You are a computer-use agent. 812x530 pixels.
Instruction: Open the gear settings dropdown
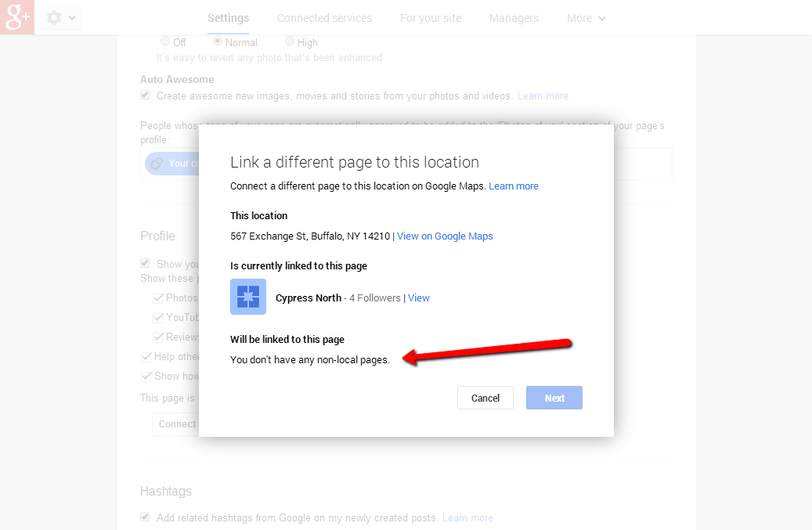tap(61, 18)
